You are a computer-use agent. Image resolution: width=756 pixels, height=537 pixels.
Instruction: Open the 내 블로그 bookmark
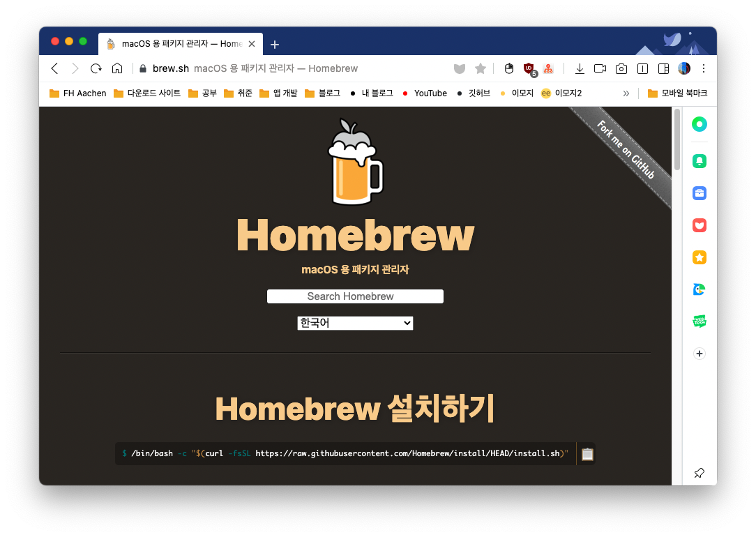click(372, 93)
